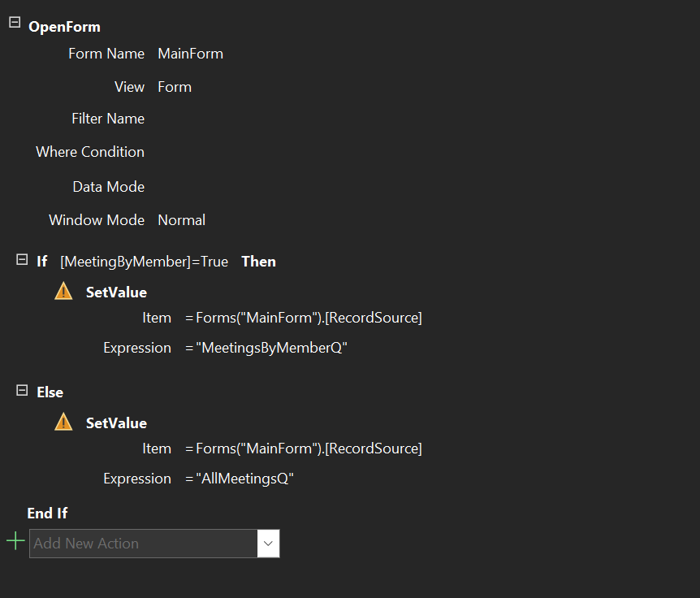Click the End If label
The image size is (700, 598).
(47, 513)
